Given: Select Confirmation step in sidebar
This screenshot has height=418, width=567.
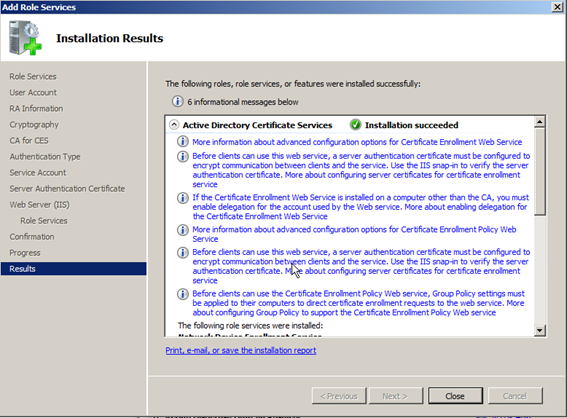Looking at the screenshot, I should click(32, 236).
